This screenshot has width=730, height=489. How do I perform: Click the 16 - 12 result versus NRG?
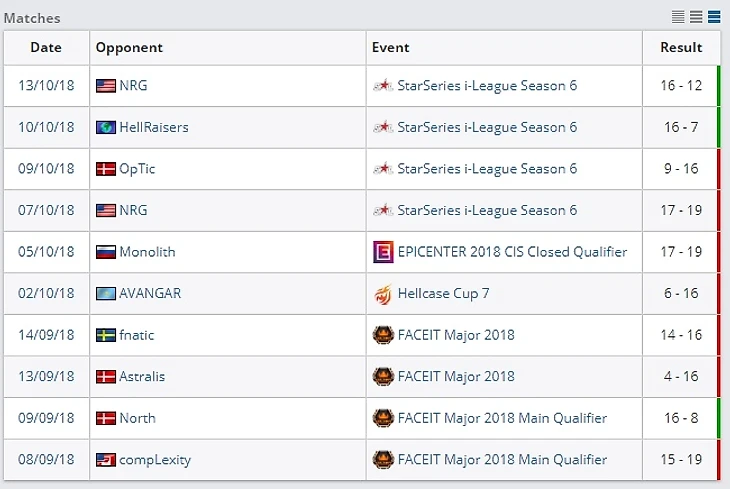(x=681, y=86)
